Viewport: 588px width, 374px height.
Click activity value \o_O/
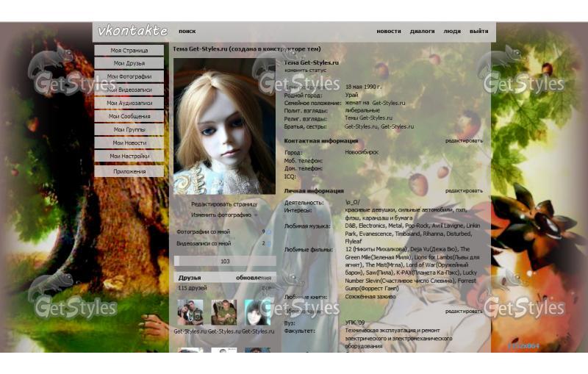tap(352, 202)
